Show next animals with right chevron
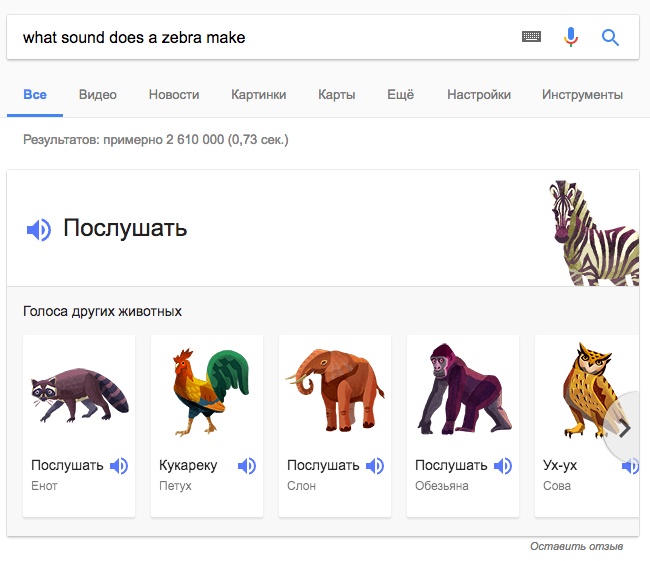650x561 pixels. (x=625, y=428)
